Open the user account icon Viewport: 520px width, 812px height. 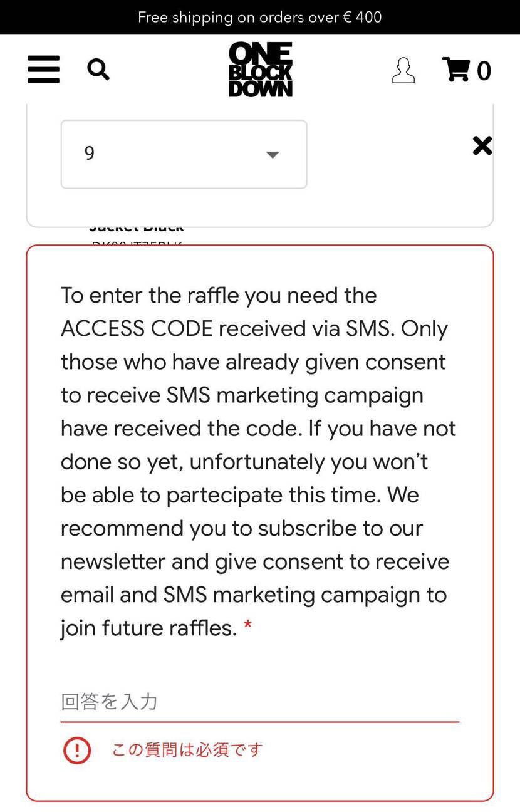click(403, 70)
